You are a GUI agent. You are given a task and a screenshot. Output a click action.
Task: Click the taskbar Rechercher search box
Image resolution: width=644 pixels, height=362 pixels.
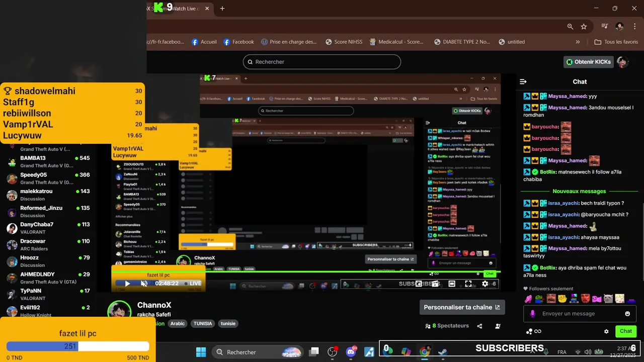tap(257, 352)
